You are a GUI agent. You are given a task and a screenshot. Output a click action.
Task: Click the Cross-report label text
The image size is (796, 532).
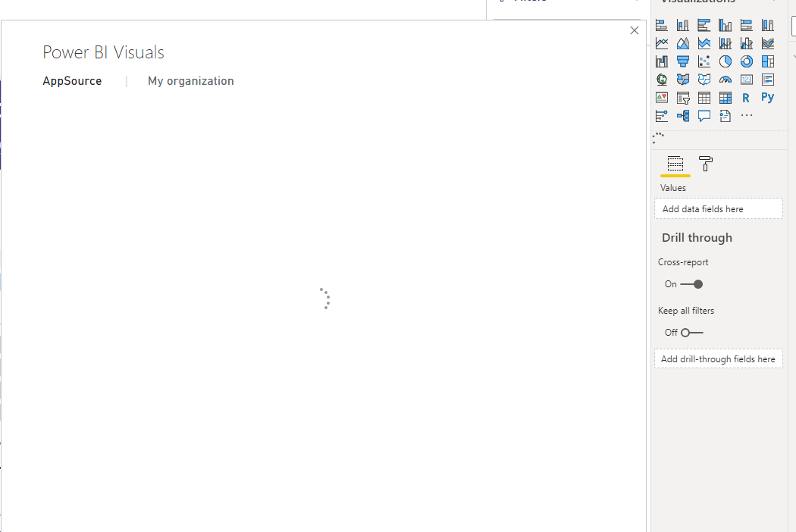coord(683,262)
